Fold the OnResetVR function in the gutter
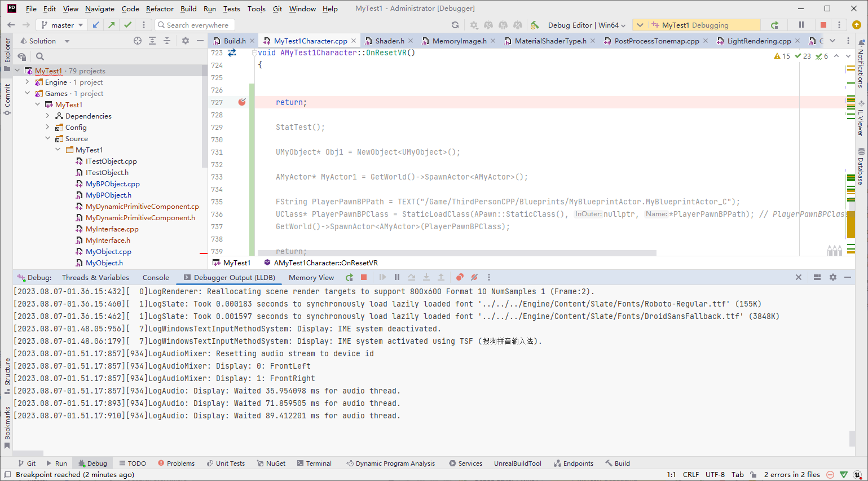This screenshot has width=868, height=481. [254, 53]
